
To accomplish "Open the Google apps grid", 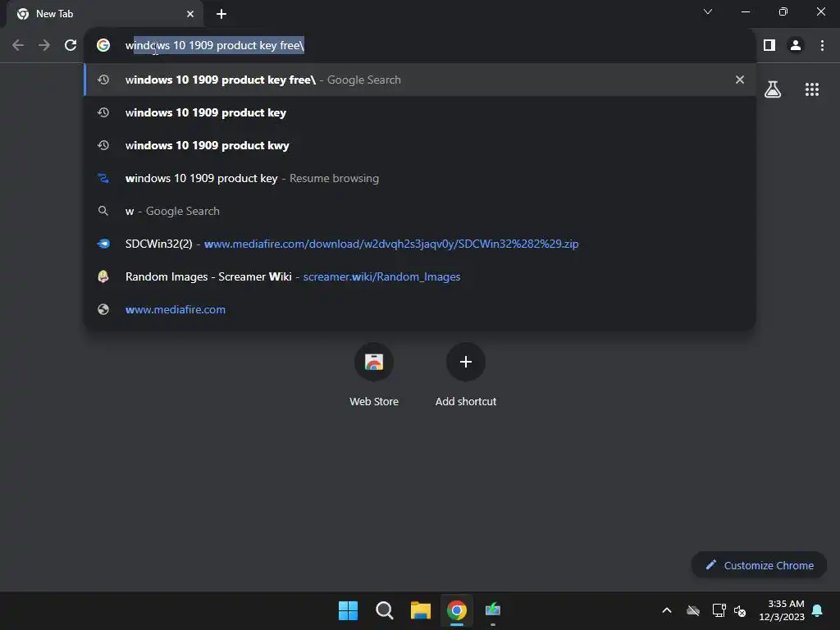I will pos(812,89).
